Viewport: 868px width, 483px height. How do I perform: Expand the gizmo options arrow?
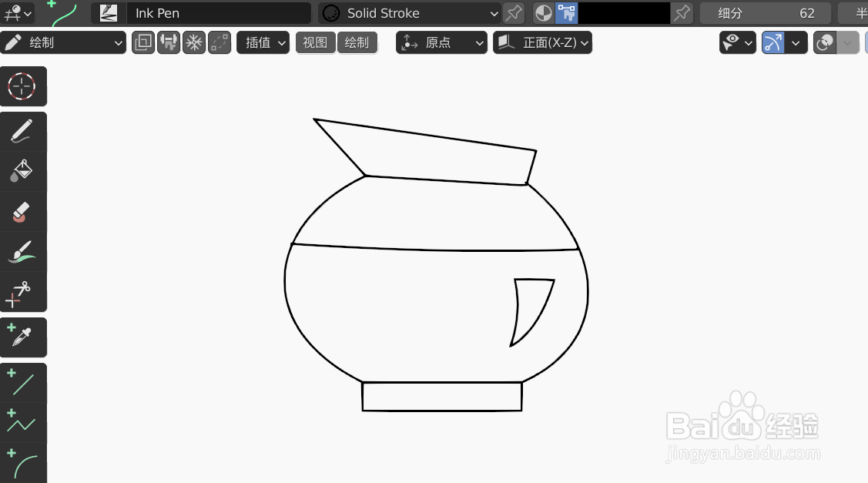pyautogui.click(x=796, y=42)
